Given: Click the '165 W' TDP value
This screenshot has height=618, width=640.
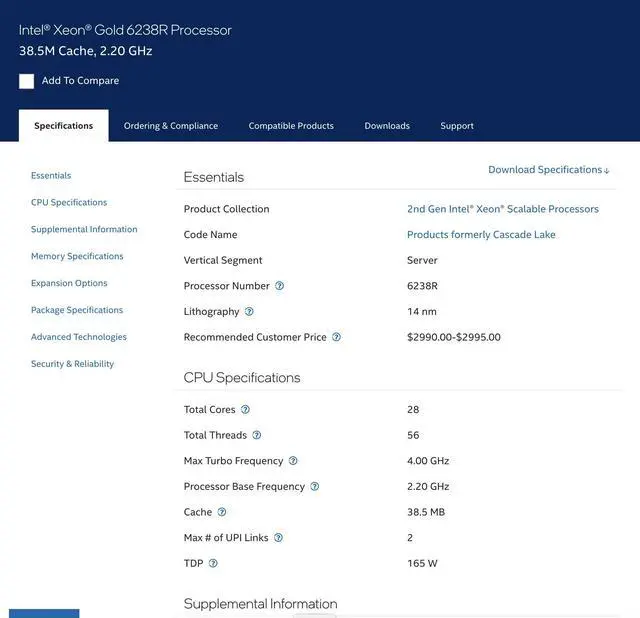Looking at the screenshot, I should (422, 563).
